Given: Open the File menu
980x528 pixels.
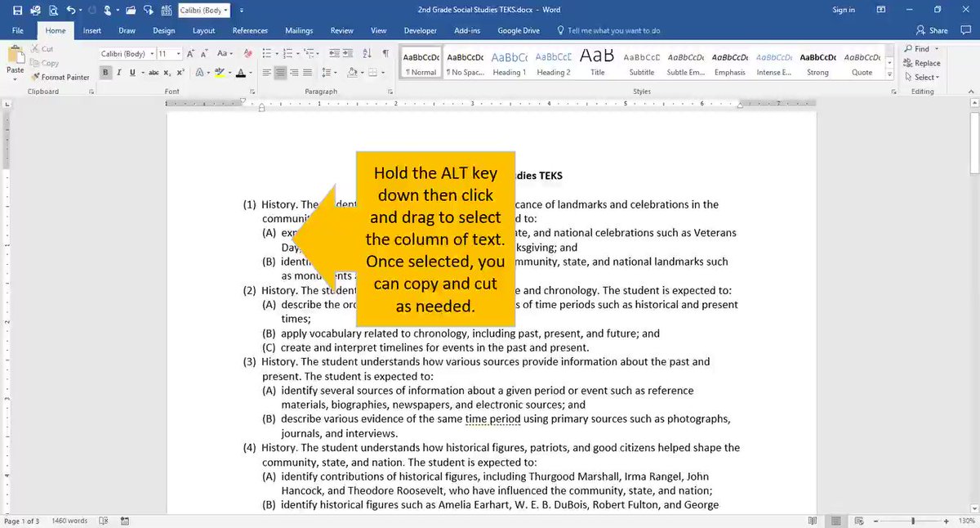Looking at the screenshot, I should (18, 30).
